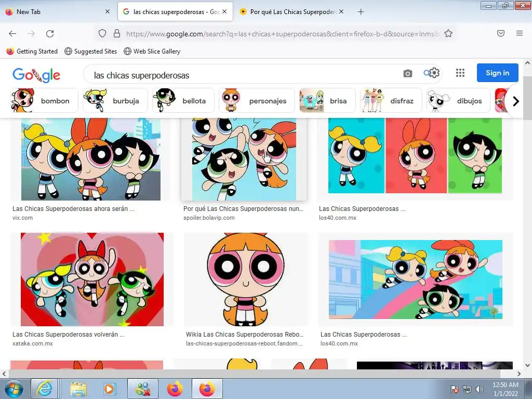Viewport: 532px width, 399px height.
Task: Click the Google doodle logo
Action: point(36,75)
